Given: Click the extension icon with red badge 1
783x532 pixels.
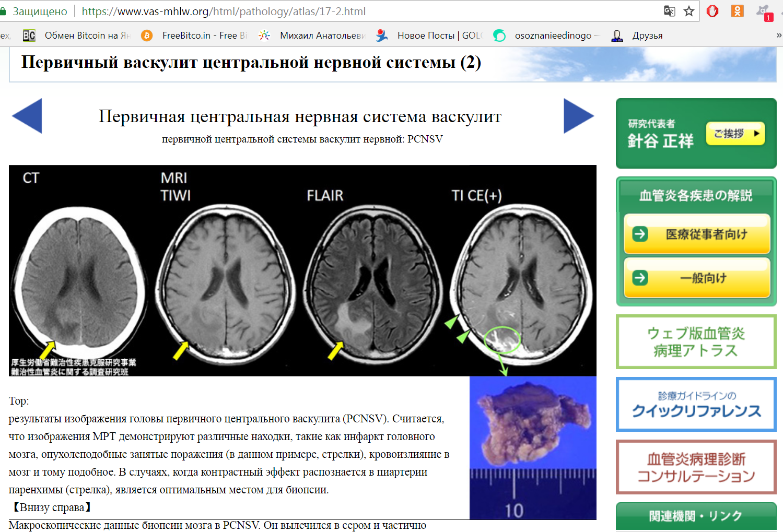Looking at the screenshot, I should pyautogui.click(x=764, y=12).
